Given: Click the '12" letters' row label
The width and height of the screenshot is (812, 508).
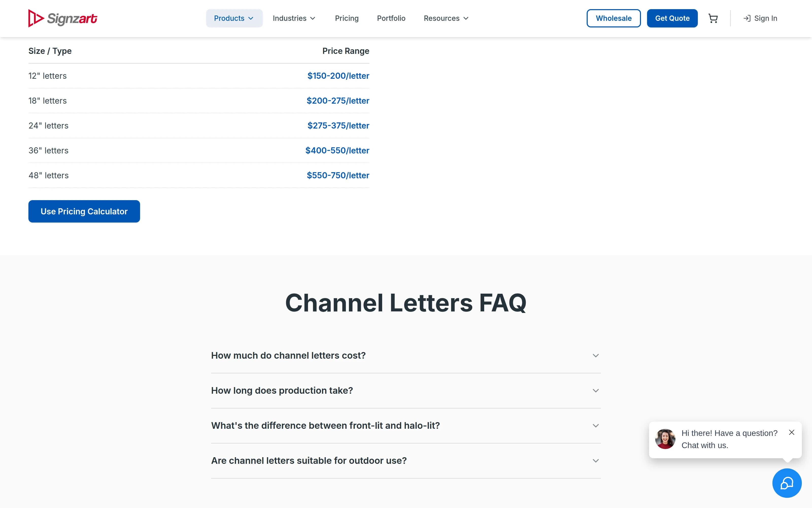Looking at the screenshot, I should click(47, 76).
